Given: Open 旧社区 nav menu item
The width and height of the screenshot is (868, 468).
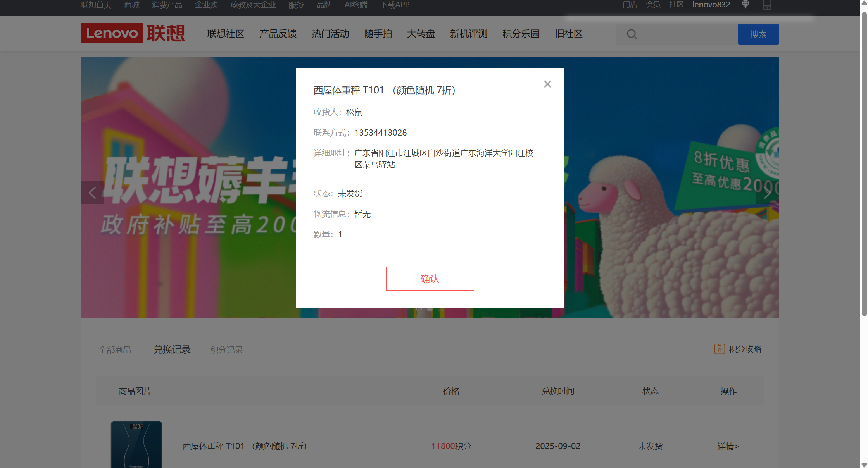Looking at the screenshot, I should 569,34.
